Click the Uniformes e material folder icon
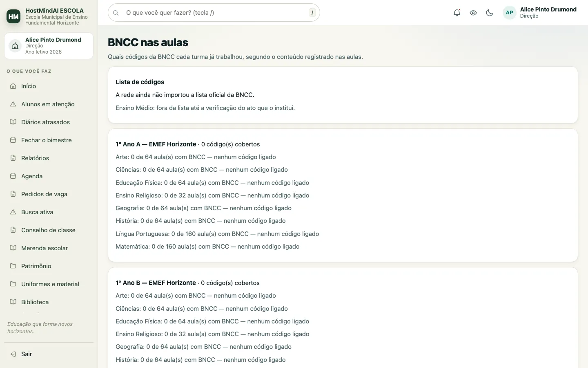 pos(13,284)
